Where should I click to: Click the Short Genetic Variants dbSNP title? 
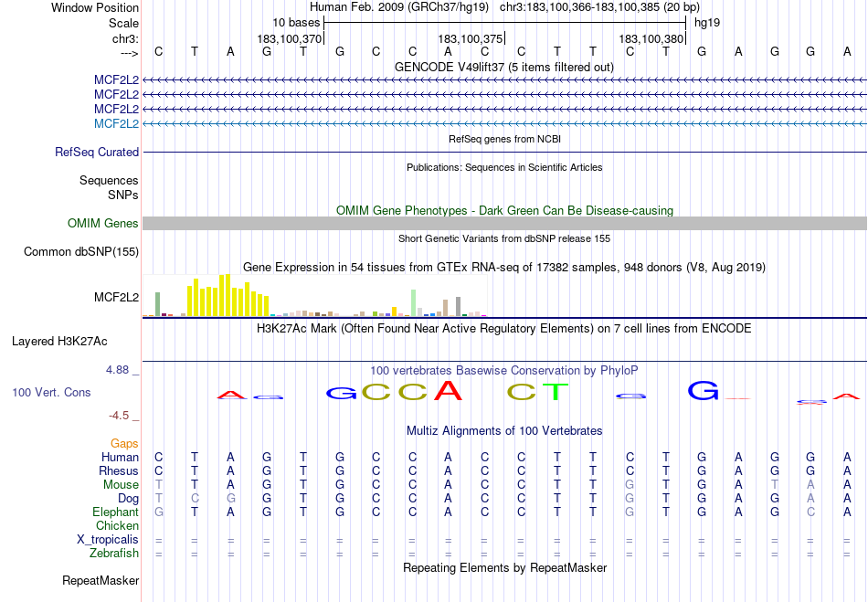(x=504, y=238)
